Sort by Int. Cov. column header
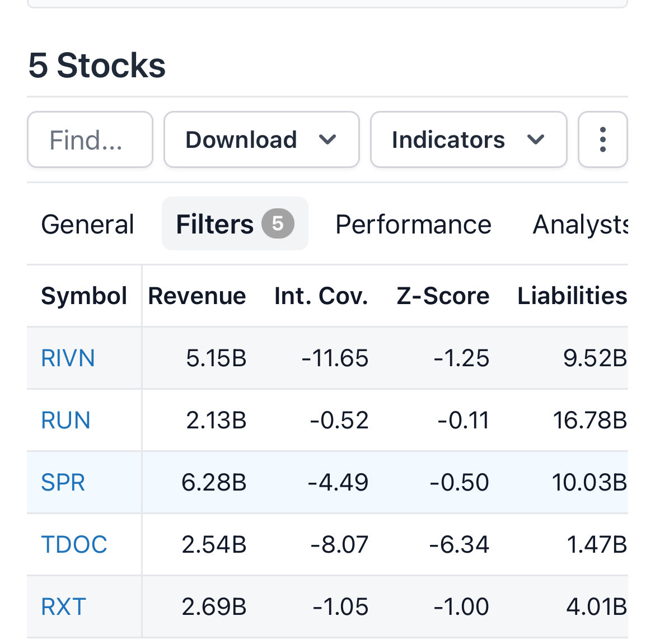The image size is (655, 644). pos(321,296)
